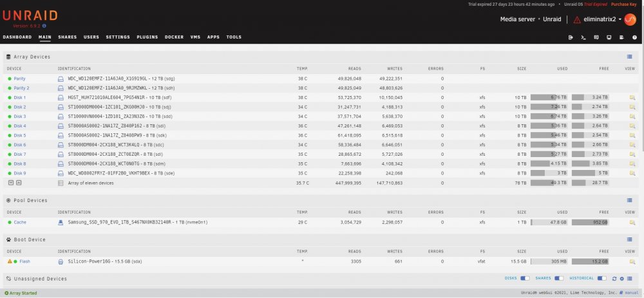
Task: Browse Disk 9 via its folder view icon
Action: 632,173
